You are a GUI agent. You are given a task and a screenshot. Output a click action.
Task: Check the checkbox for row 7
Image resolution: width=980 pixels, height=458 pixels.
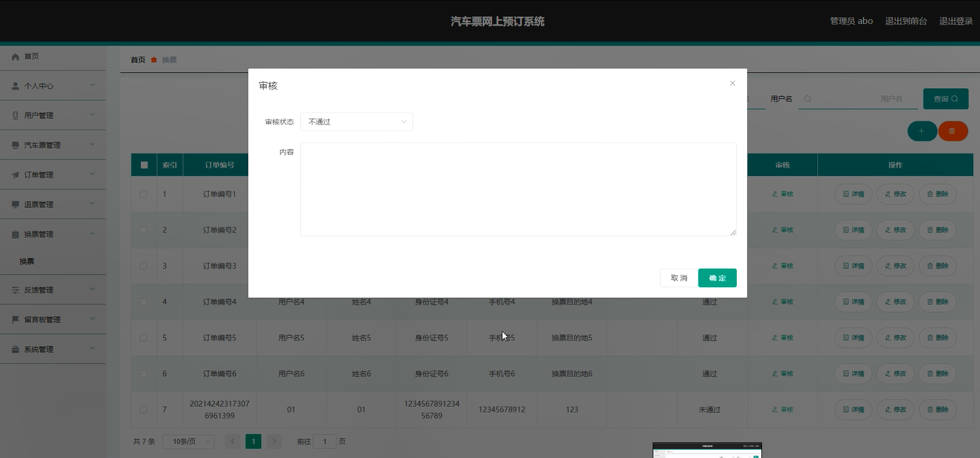point(144,409)
